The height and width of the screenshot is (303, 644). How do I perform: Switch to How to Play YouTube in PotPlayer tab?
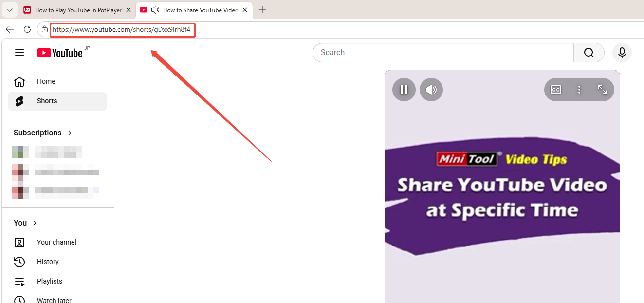(78, 10)
